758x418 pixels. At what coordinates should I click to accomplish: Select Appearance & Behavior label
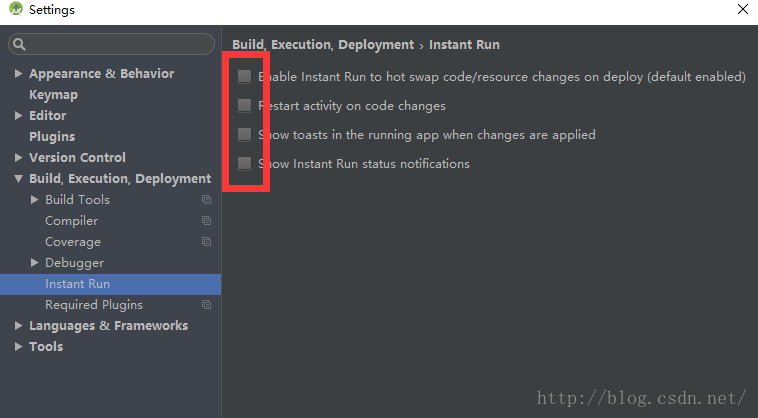102,73
